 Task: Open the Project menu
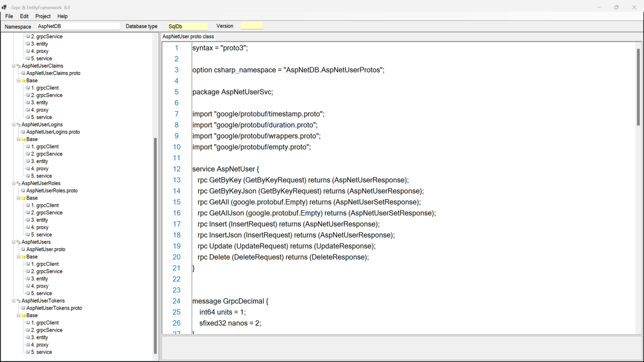coord(43,16)
